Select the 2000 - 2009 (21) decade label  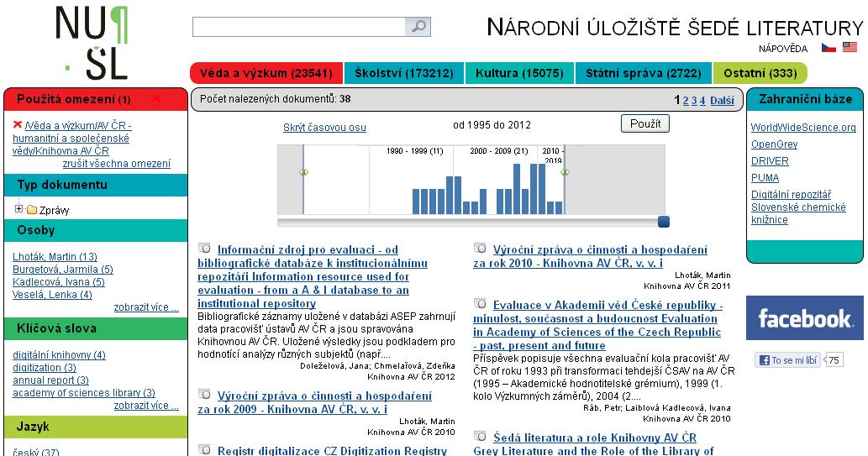pos(499,150)
